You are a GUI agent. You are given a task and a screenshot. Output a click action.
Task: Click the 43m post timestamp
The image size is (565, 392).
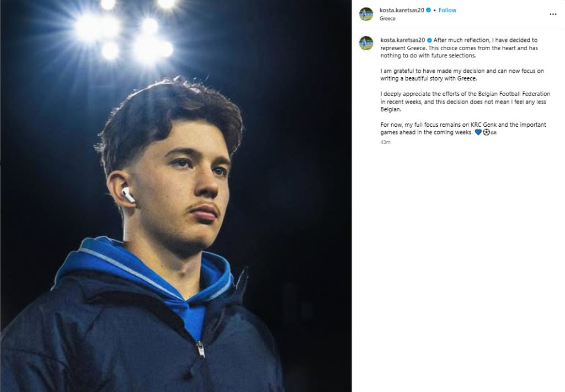pos(386,142)
